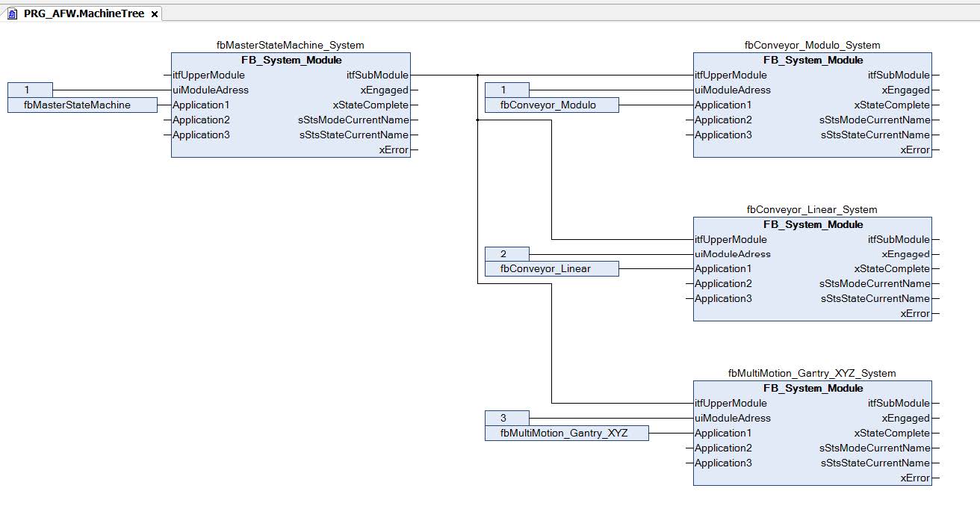Click itfUpperModule input of Gantry XYZ block
The image size is (980, 512).
731,404
